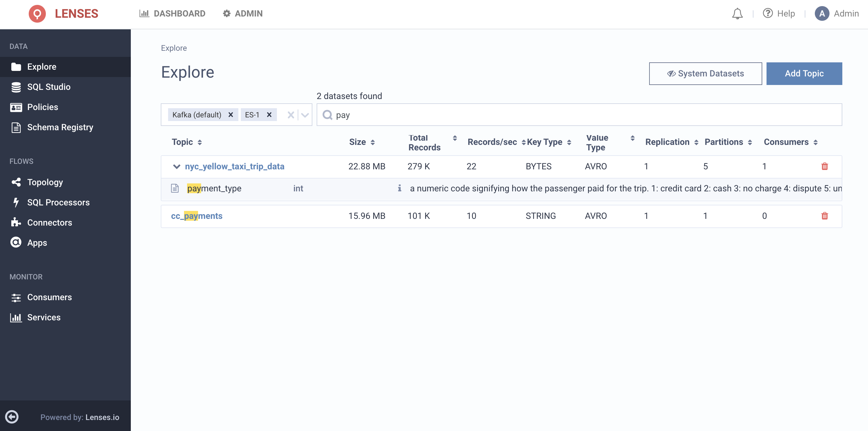Remove the ES-1 connection filter tag

pyautogui.click(x=269, y=115)
